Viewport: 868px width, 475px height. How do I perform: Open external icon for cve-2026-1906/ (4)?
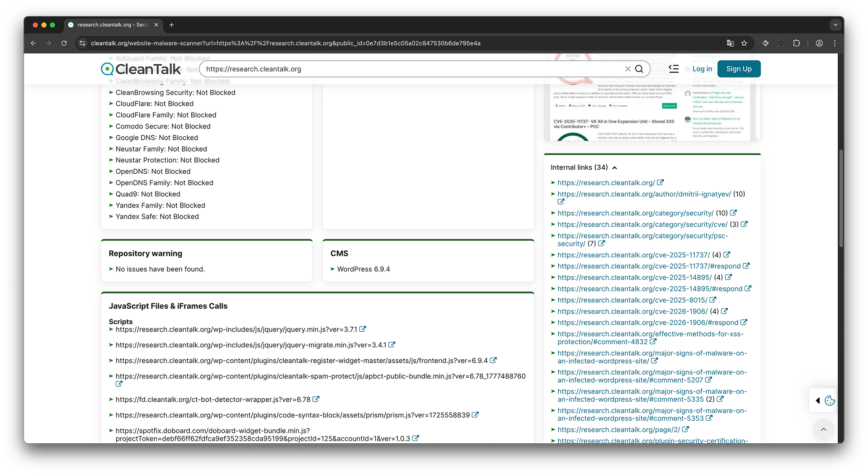pos(724,311)
